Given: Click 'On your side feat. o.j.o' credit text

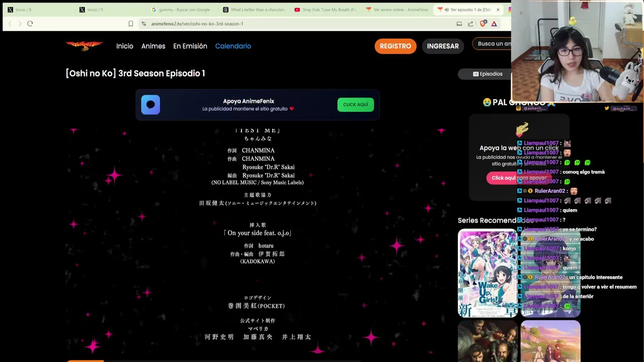Looking at the screenshot, I should [x=258, y=233].
